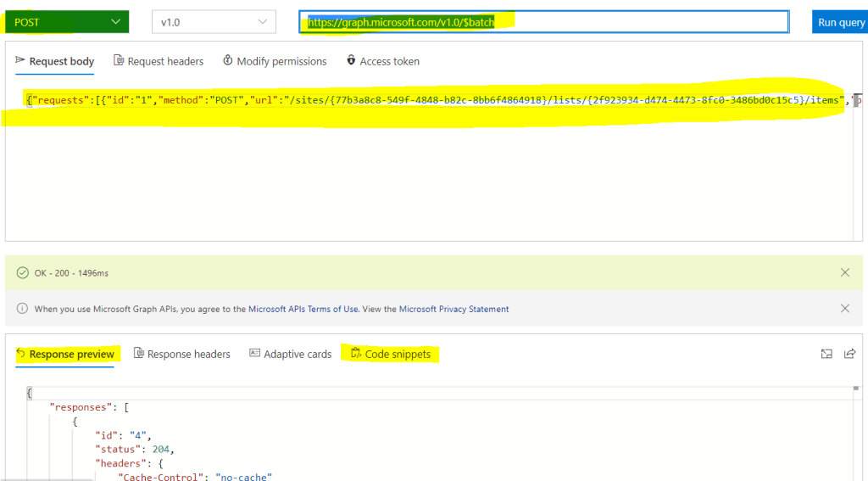Click the share response icon
The image size is (868, 481).
click(849, 354)
